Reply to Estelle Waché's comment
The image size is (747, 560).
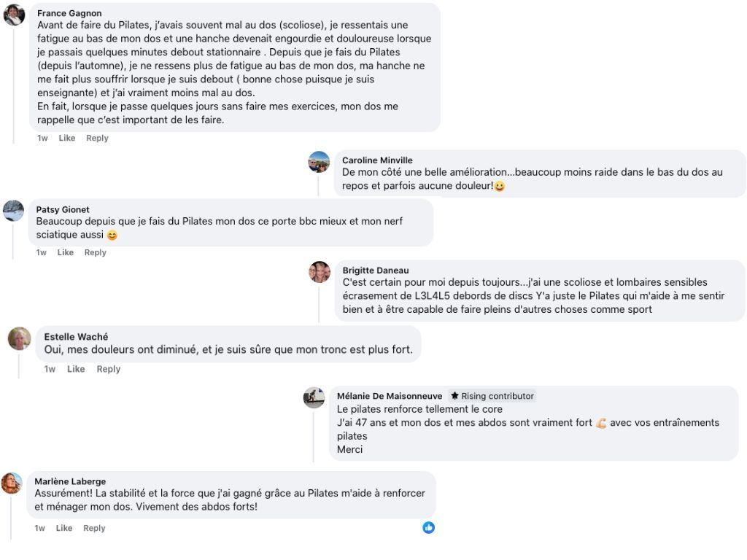[x=109, y=369]
